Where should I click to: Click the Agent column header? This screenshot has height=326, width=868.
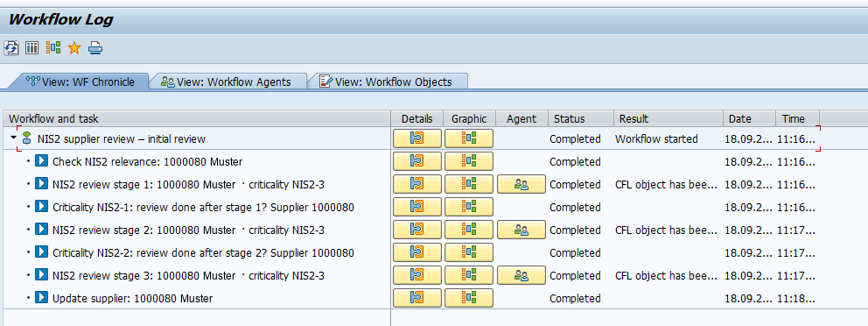[x=521, y=118]
